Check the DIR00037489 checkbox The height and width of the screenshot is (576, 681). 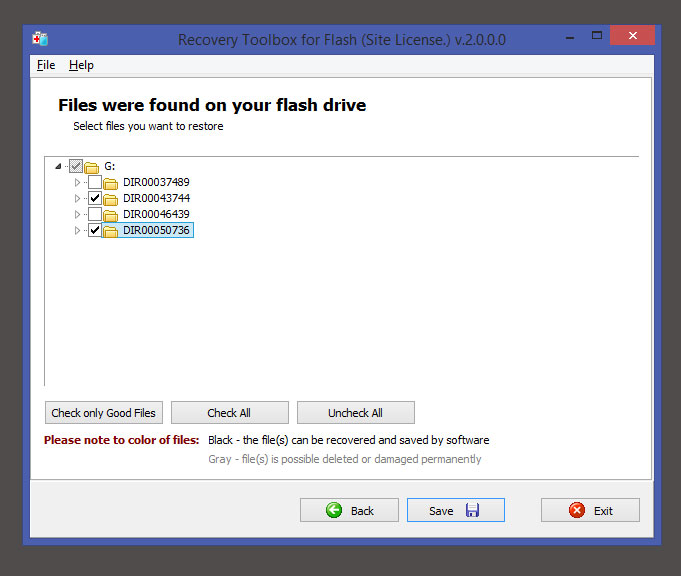coord(95,182)
